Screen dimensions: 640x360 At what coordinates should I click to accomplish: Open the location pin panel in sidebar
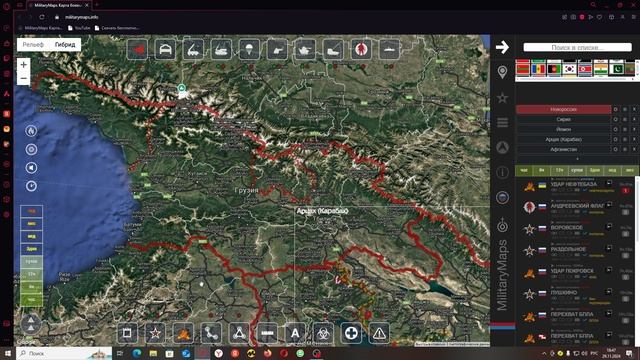tap(502, 72)
